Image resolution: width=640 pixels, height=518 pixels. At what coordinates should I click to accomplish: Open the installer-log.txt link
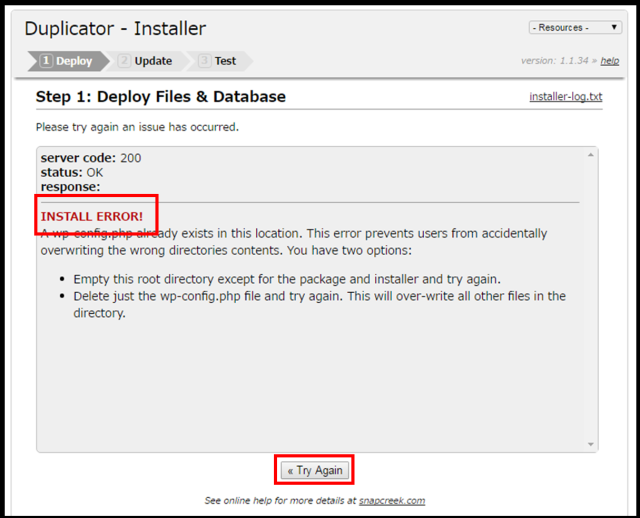(566, 97)
